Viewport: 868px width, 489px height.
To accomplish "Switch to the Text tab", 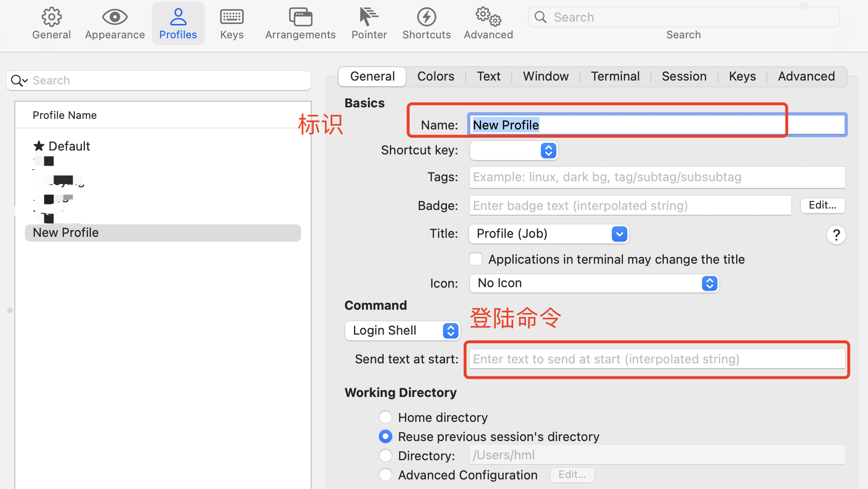I will [x=489, y=77].
